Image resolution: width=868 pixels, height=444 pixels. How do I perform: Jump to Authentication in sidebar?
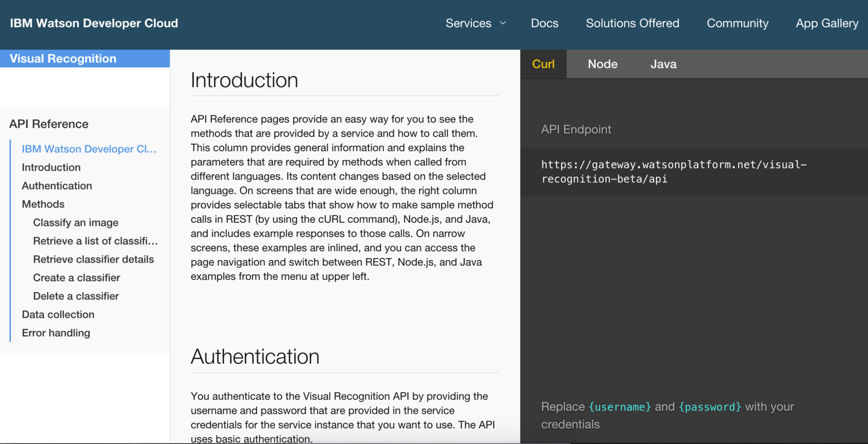(x=57, y=185)
